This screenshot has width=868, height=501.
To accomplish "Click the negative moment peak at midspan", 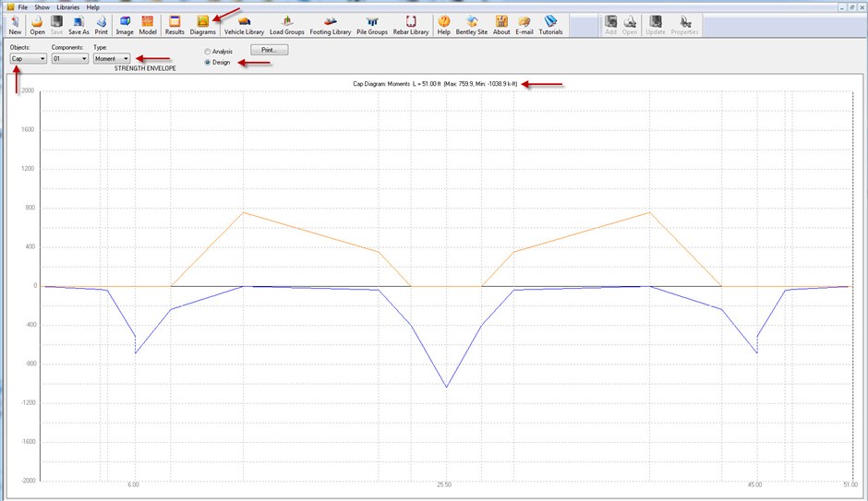I will (446, 387).
